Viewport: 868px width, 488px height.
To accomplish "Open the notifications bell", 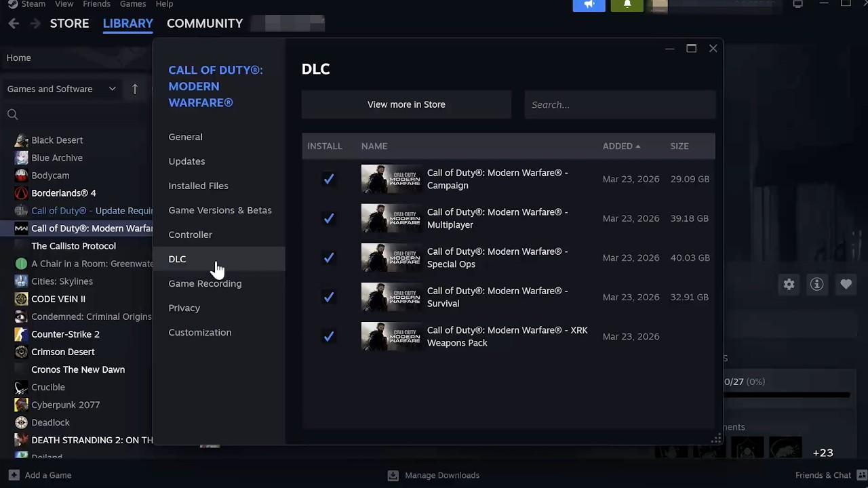I will pyautogui.click(x=627, y=5).
